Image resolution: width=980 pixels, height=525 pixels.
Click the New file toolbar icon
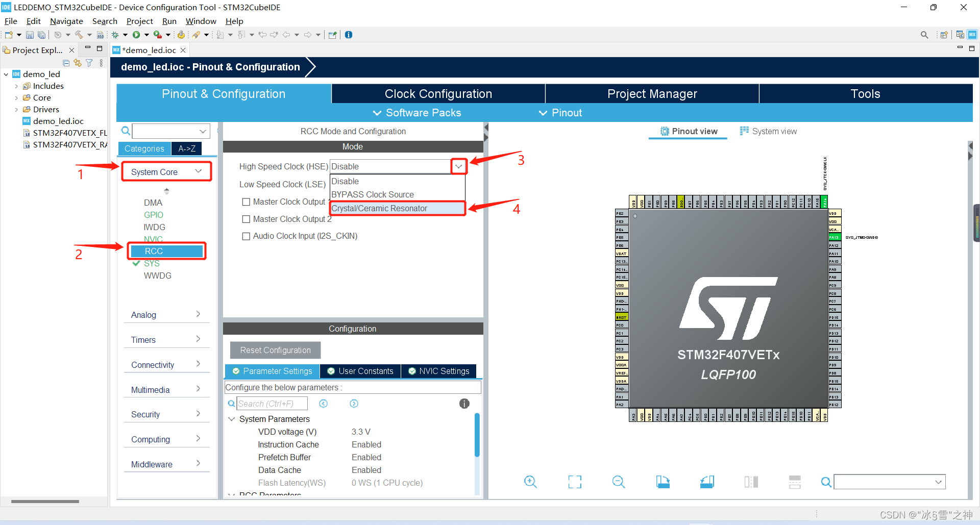click(9, 35)
